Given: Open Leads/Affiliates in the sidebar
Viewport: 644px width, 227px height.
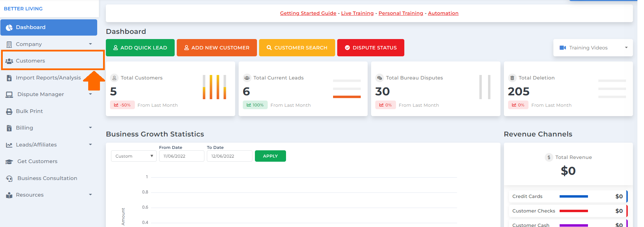Looking at the screenshot, I should 36,145.
